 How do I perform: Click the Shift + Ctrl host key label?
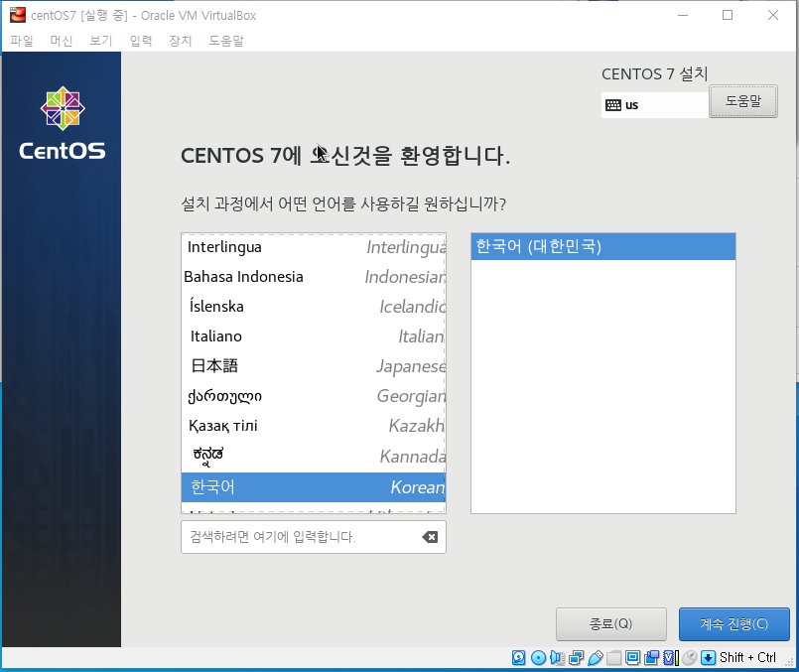747,658
